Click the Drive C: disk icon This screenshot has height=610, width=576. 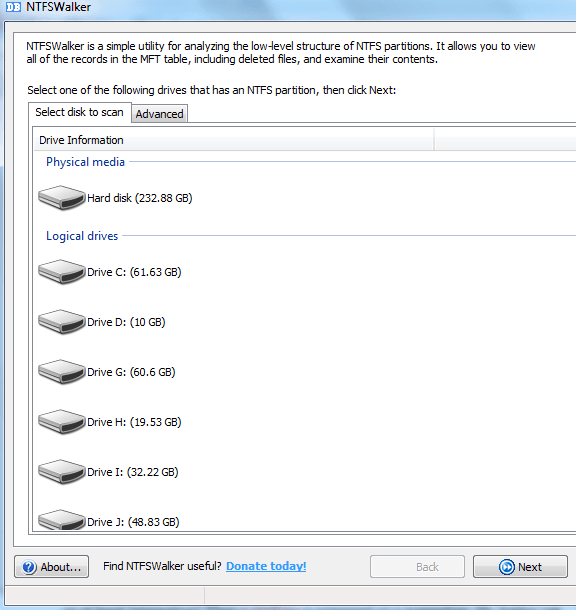click(61, 272)
